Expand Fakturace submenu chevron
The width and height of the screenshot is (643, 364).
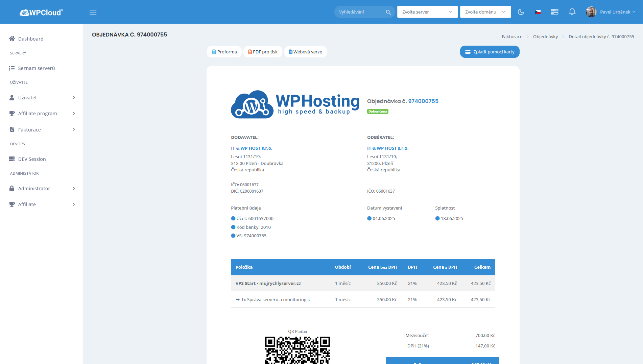(74, 129)
